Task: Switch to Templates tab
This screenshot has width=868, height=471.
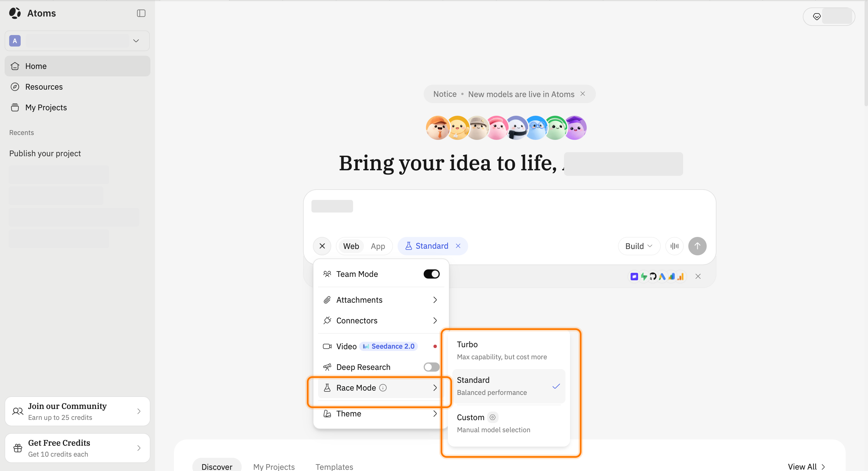Action: [334, 467]
